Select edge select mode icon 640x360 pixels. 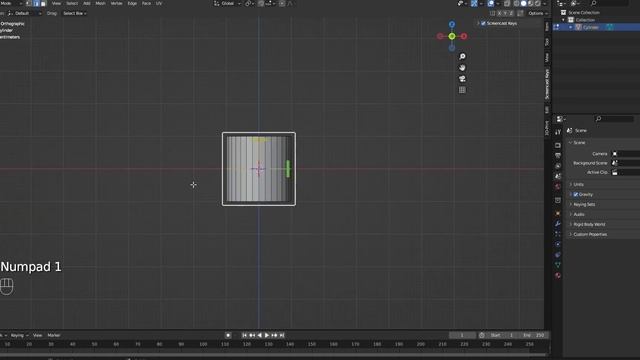pos(36,3)
